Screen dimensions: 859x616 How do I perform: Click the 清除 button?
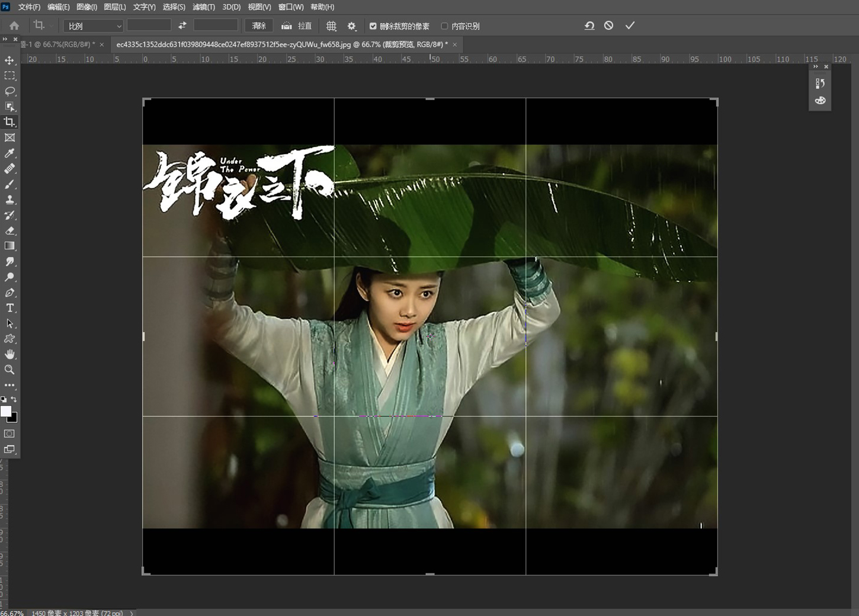pyautogui.click(x=258, y=25)
